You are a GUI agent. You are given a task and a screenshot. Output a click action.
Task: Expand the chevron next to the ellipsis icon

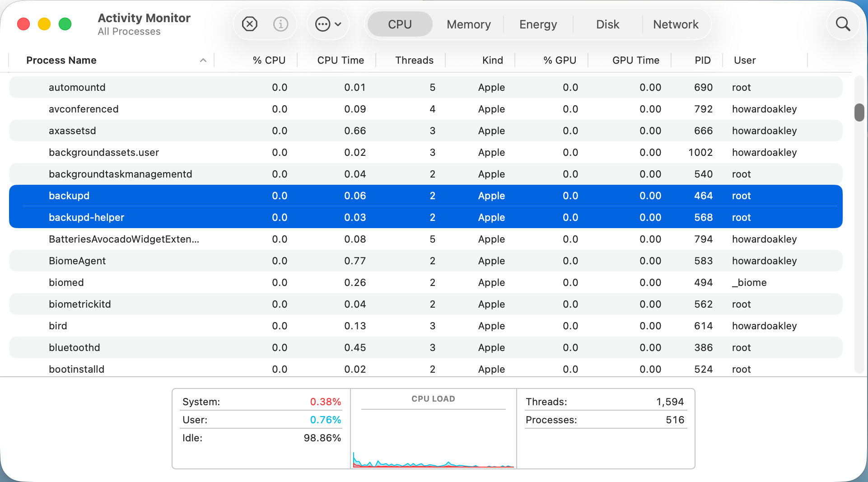[x=337, y=24]
